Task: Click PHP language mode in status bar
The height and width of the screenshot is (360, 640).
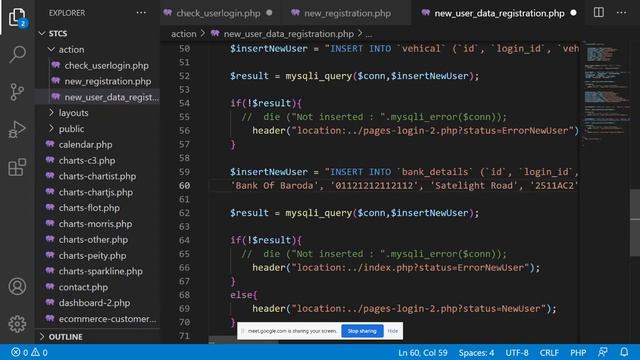Action: [x=578, y=352]
